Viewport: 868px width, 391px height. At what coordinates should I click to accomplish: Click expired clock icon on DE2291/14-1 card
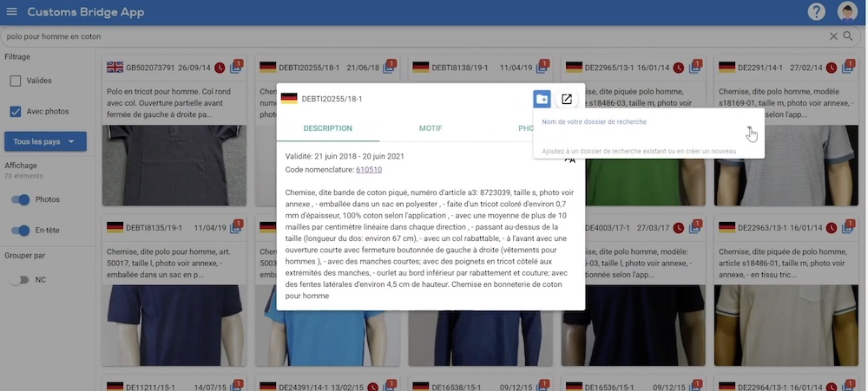pos(832,68)
